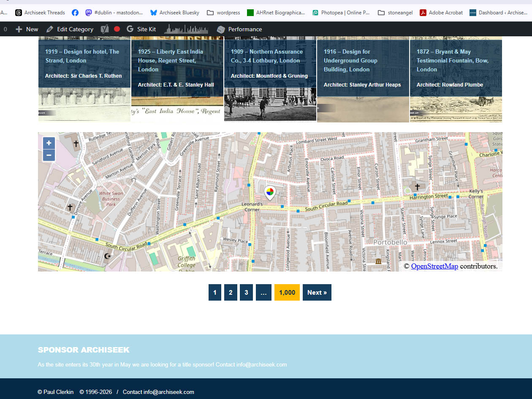Image resolution: width=532 pixels, height=399 pixels.
Task: Open the OpenStreetMap attribution link
Action: (434, 266)
